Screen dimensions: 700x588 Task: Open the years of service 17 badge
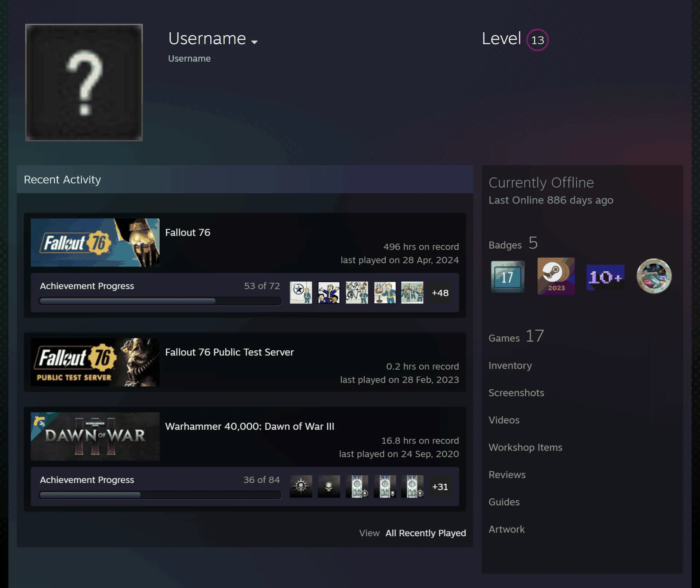(507, 277)
